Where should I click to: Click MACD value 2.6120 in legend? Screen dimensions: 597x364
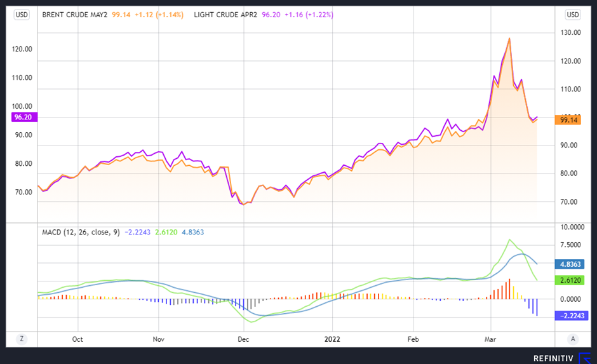point(166,233)
